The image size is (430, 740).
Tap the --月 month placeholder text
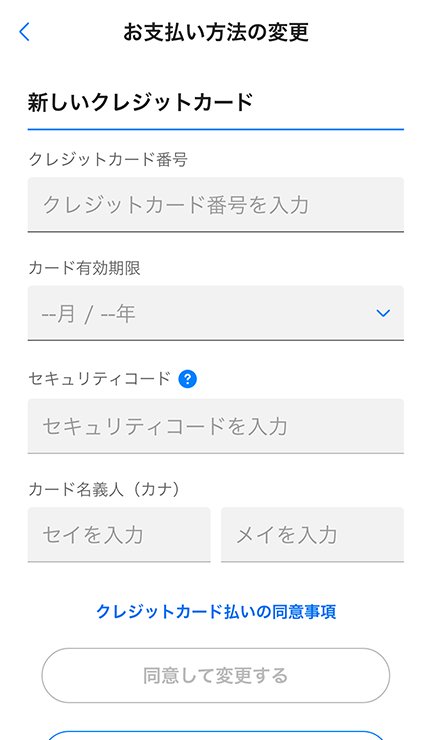(59, 313)
